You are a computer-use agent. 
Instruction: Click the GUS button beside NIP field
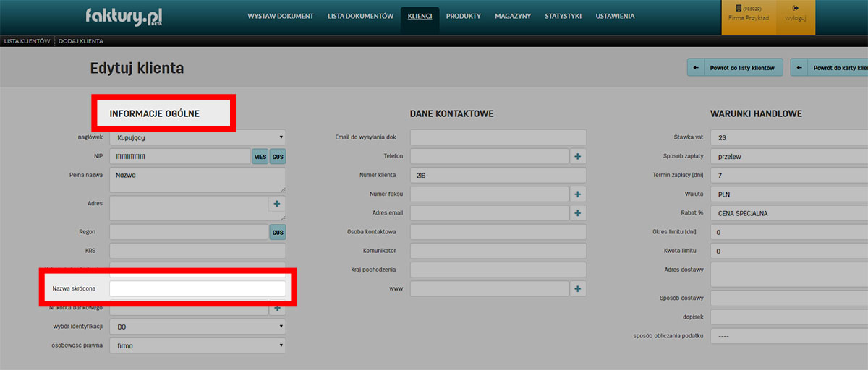click(278, 156)
